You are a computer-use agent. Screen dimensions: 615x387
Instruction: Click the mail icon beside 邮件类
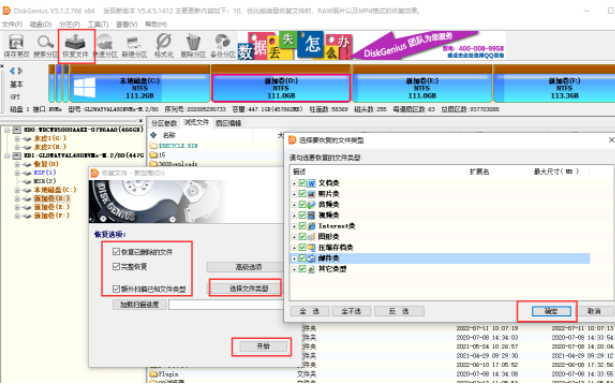click(x=311, y=258)
